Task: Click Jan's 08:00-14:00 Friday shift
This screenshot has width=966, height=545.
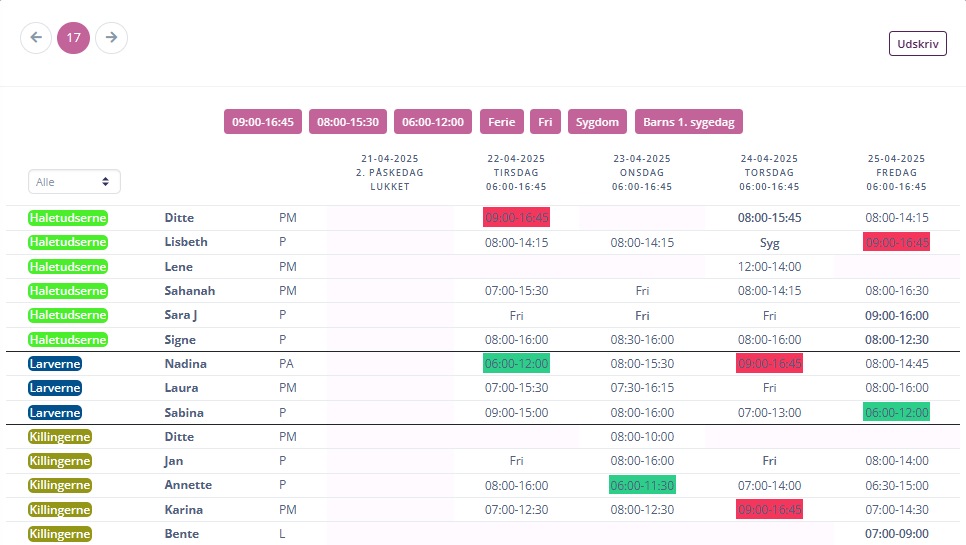Action: (x=896, y=461)
